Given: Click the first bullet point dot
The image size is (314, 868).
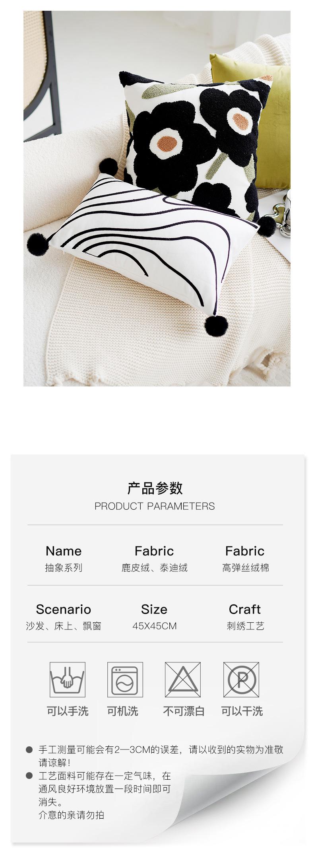Looking at the screenshot, I should [29, 750].
